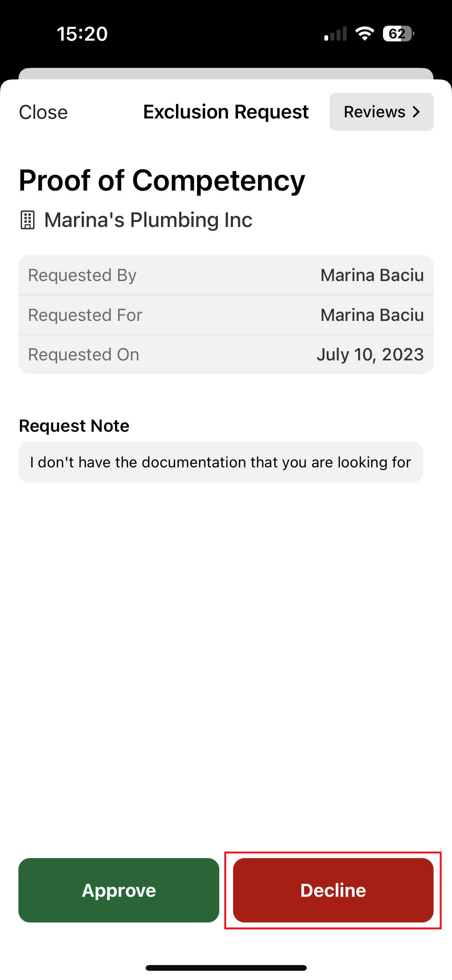Screen dimensions: 452x980
Task: Tap the Proof of Competency heading
Action: click(162, 180)
